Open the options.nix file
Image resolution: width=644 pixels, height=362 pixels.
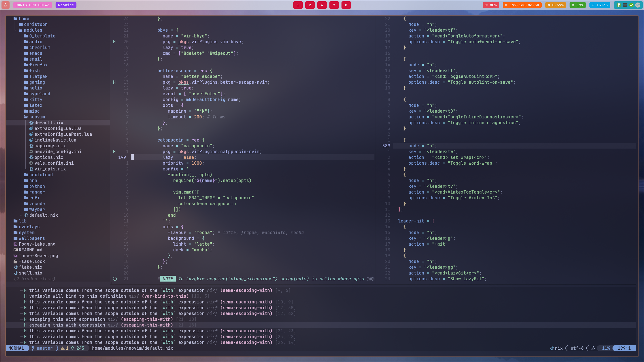pos(49,157)
